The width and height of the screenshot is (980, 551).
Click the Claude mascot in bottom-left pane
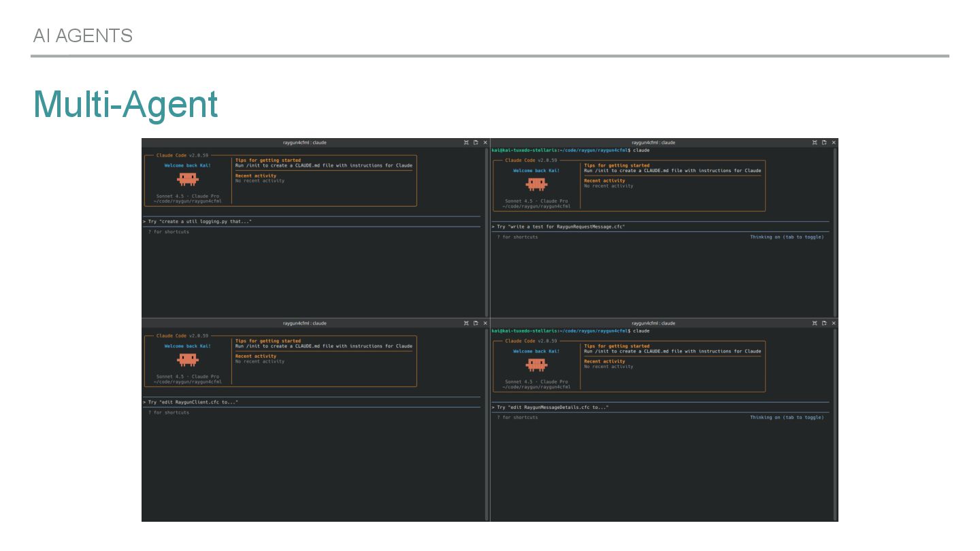[x=188, y=359]
